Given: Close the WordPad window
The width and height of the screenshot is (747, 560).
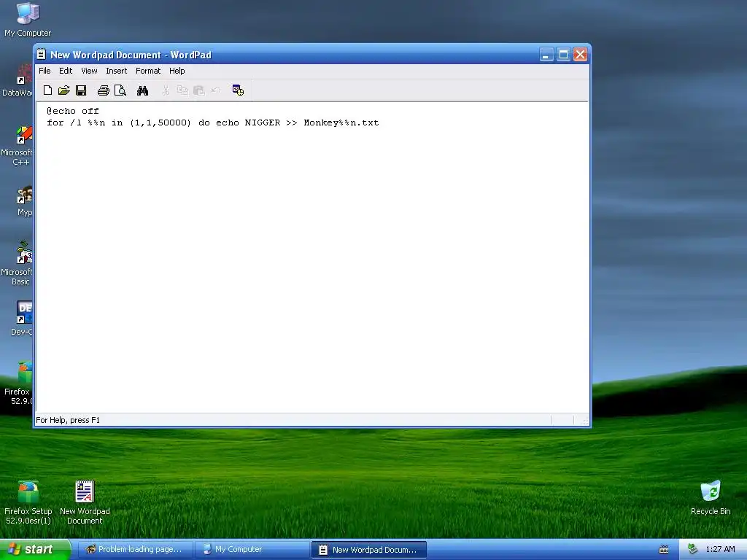Looking at the screenshot, I should click(580, 55).
